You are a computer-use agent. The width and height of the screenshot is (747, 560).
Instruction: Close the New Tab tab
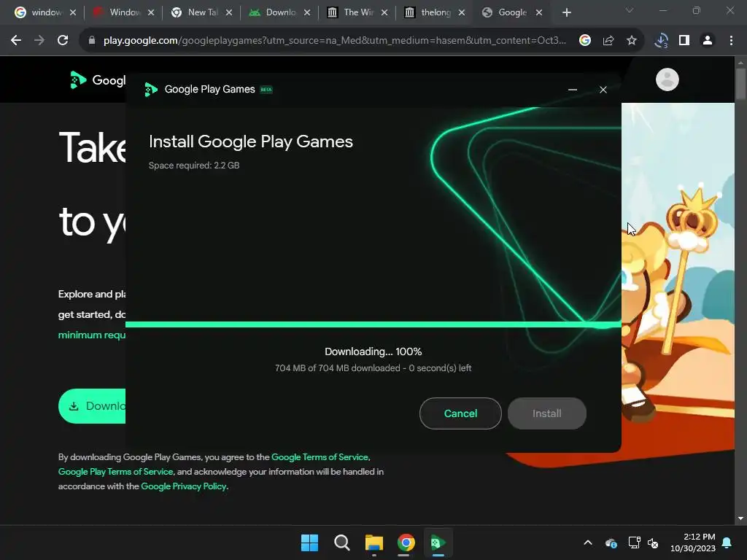(229, 12)
